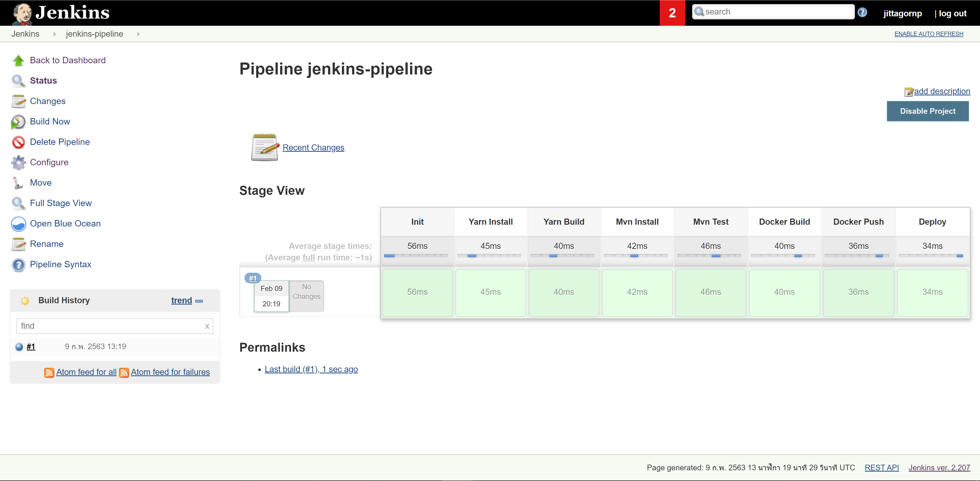Click the search magnifier icon in header

(699, 12)
